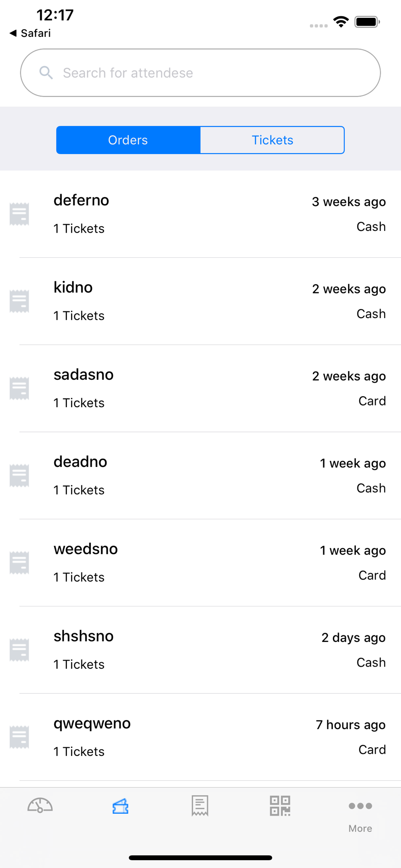
Task: Tap the receipt icon beside weedsno
Action: (x=20, y=563)
